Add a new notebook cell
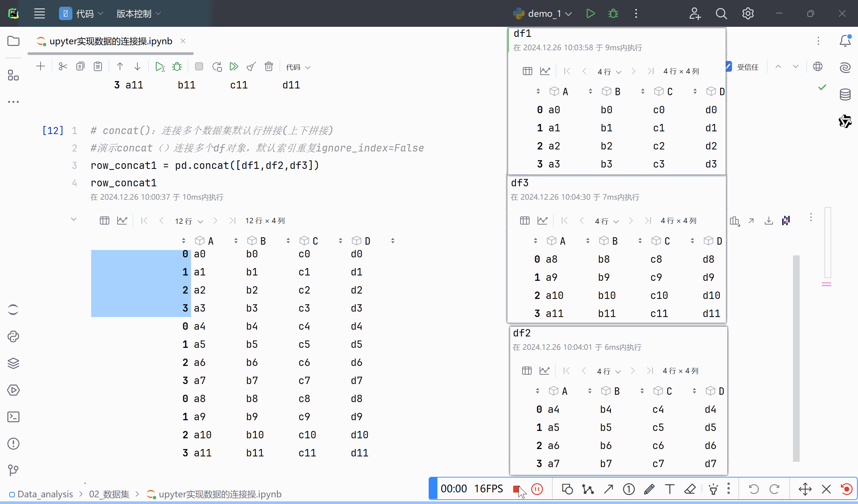The width and height of the screenshot is (858, 504). pyautogui.click(x=41, y=66)
